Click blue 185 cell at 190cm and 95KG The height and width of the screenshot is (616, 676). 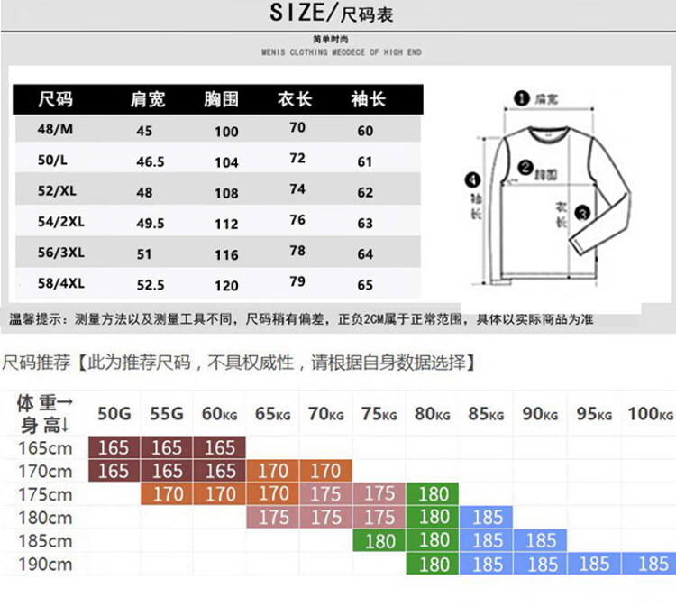pos(594,564)
